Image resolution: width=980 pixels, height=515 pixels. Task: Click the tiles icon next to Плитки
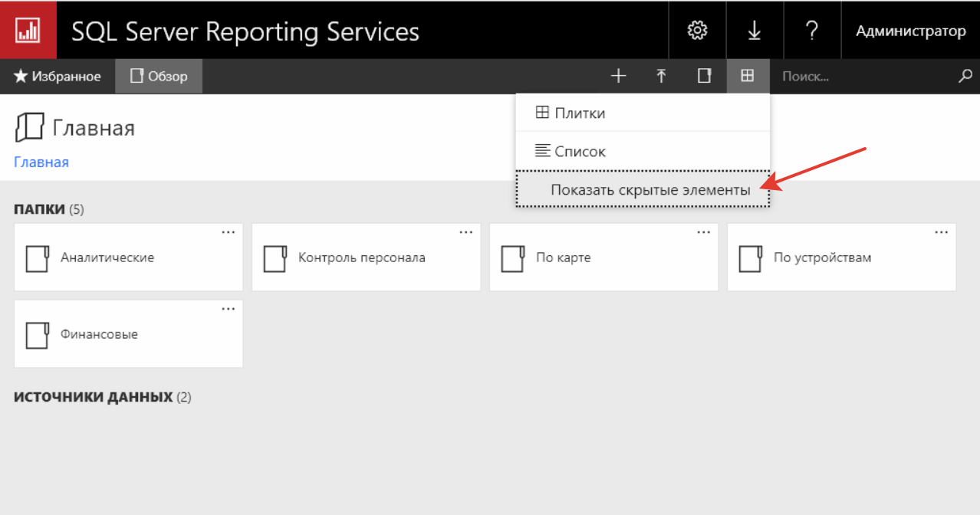tap(541, 113)
